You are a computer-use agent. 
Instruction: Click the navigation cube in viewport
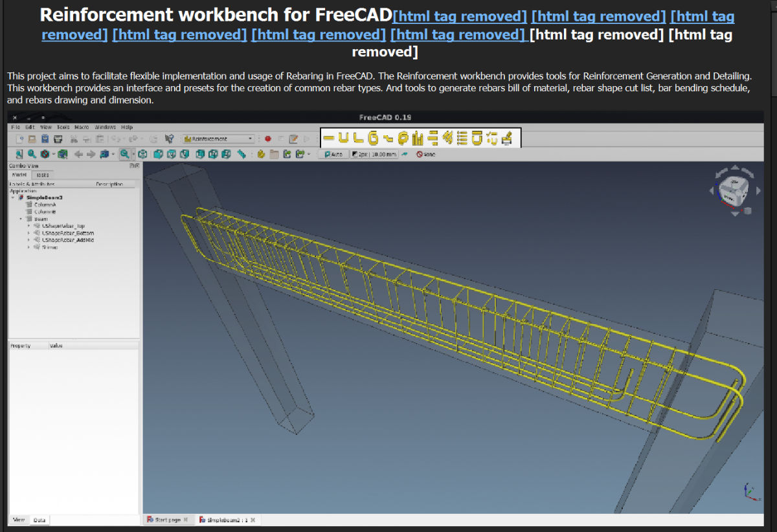(733, 190)
